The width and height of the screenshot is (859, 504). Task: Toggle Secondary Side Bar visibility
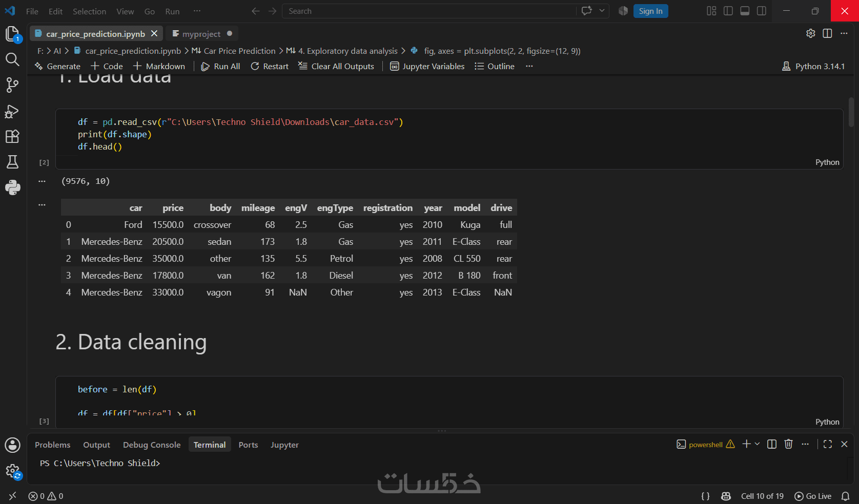point(762,11)
